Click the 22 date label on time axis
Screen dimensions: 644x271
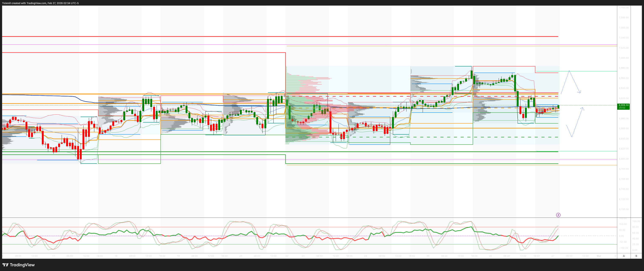click(287, 256)
